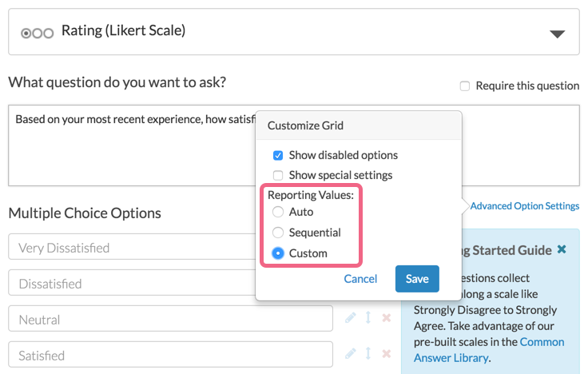Click the pencil edit icon for Satisfied
This screenshot has height=374, width=588.
click(x=351, y=353)
